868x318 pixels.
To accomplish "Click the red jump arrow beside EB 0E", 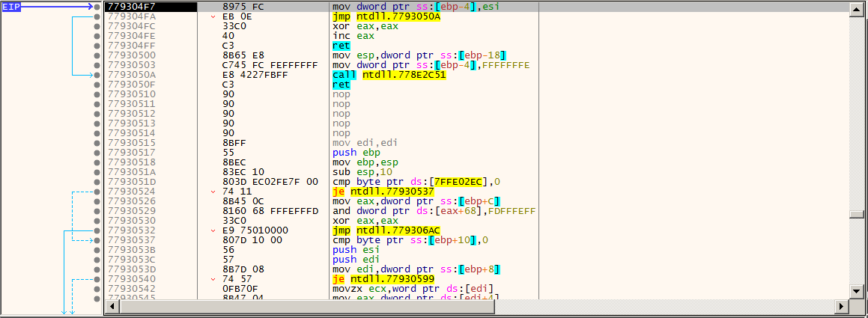I will (x=213, y=16).
